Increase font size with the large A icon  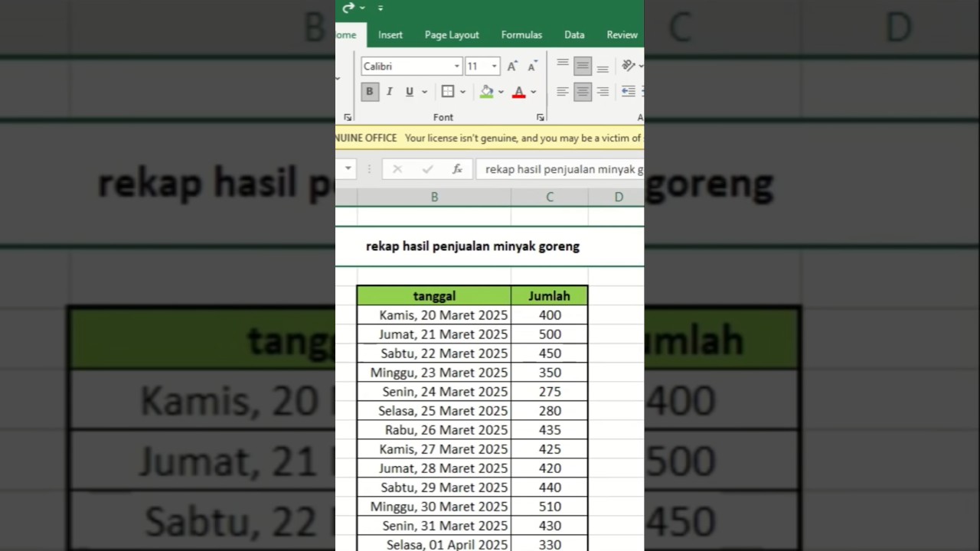pos(512,66)
